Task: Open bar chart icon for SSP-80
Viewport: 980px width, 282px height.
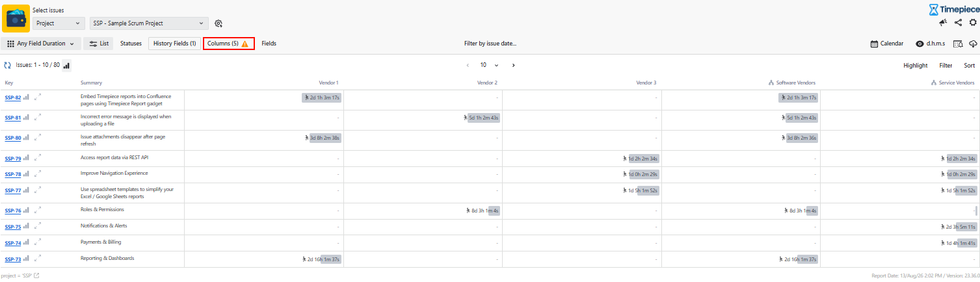Action: tap(27, 138)
